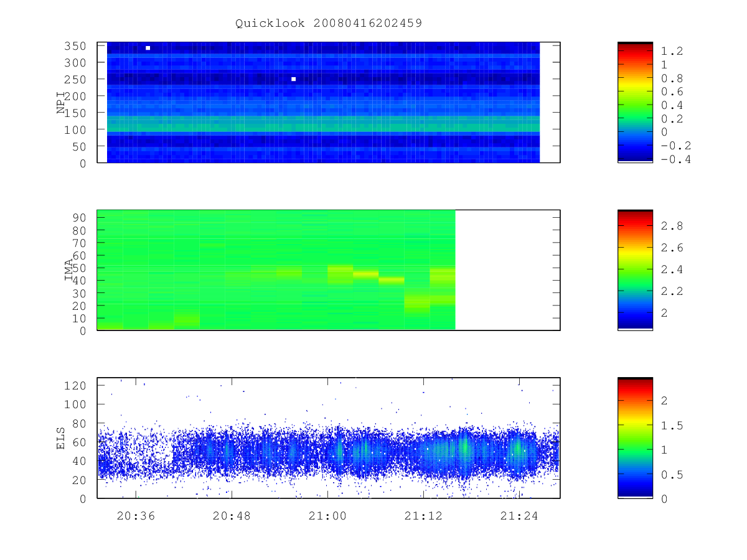Click the 20:36 time tick label
Screen dimensions: 747x560
tap(136, 515)
